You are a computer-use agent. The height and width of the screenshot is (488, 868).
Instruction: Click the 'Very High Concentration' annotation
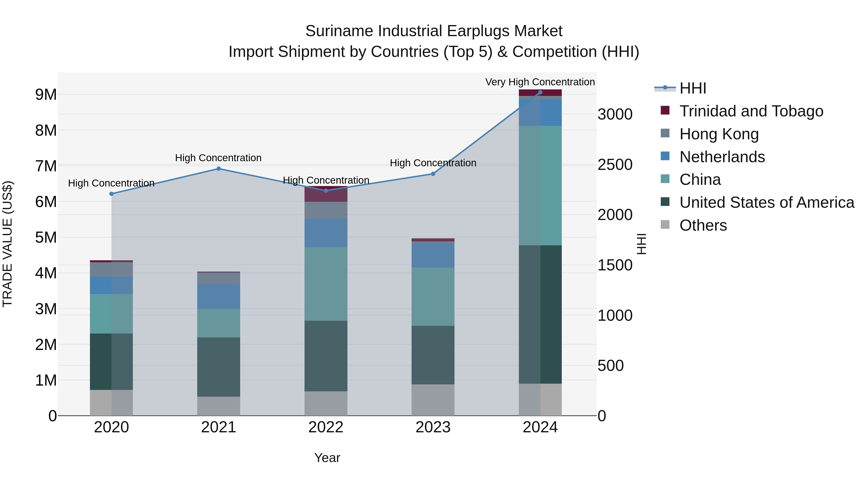coord(540,82)
